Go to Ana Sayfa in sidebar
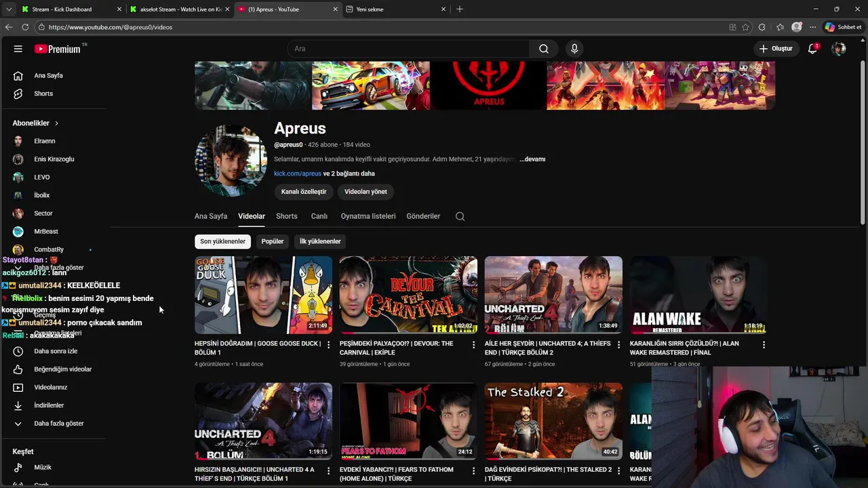The height and width of the screenshot is (488, 868). click(48, 75)
